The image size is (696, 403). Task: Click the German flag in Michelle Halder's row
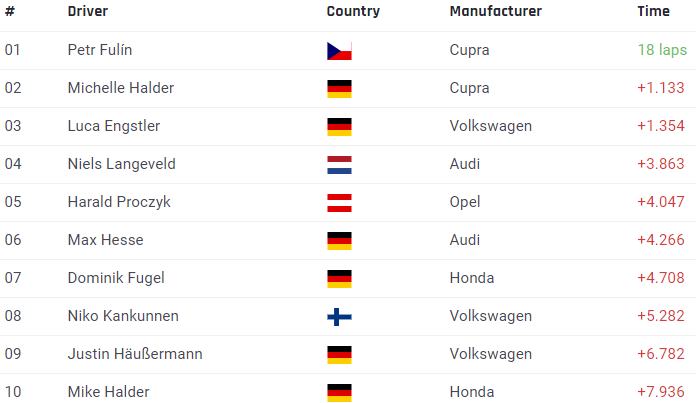click(339, 89)
